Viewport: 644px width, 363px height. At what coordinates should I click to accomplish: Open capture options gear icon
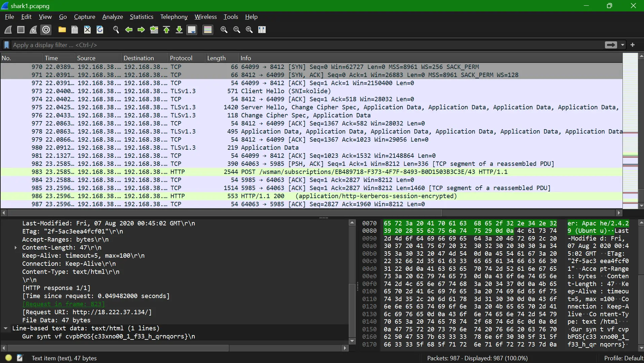click(46, 30)
